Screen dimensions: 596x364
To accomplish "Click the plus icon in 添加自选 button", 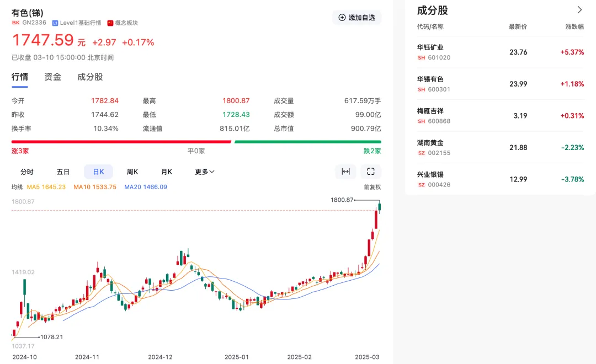I will point(343,17).
